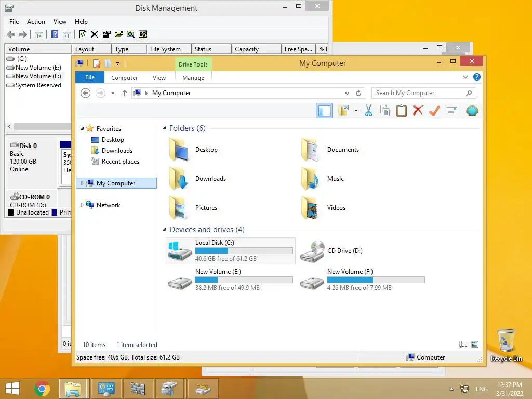The image size is (532, 399).
Task: Click the black X delete icon in Disk Management
Action: [95, 34]
